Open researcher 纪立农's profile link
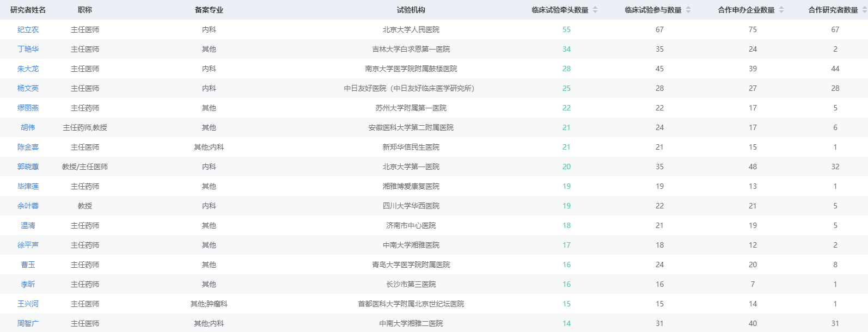The image size is (868, 332). (x=28, y=29)
